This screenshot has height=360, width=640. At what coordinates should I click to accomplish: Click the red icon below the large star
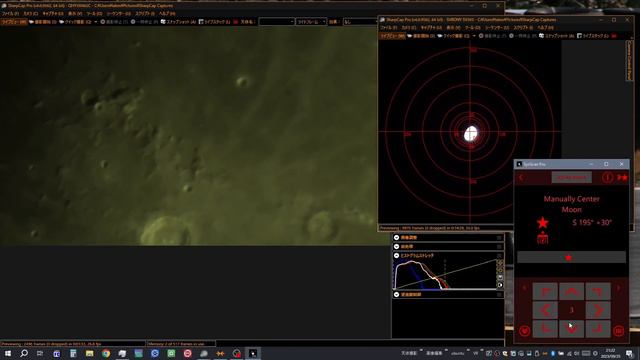point(542,238)
